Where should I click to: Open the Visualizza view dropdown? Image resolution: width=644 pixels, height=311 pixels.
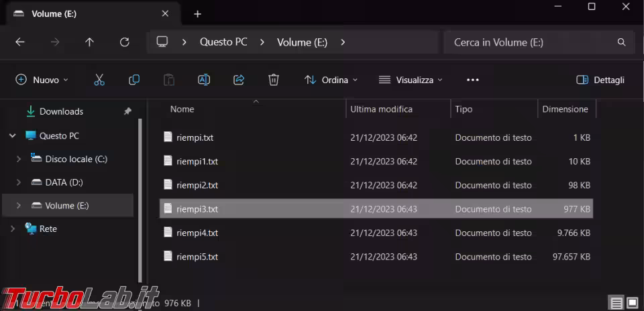[x=411, y=80]
